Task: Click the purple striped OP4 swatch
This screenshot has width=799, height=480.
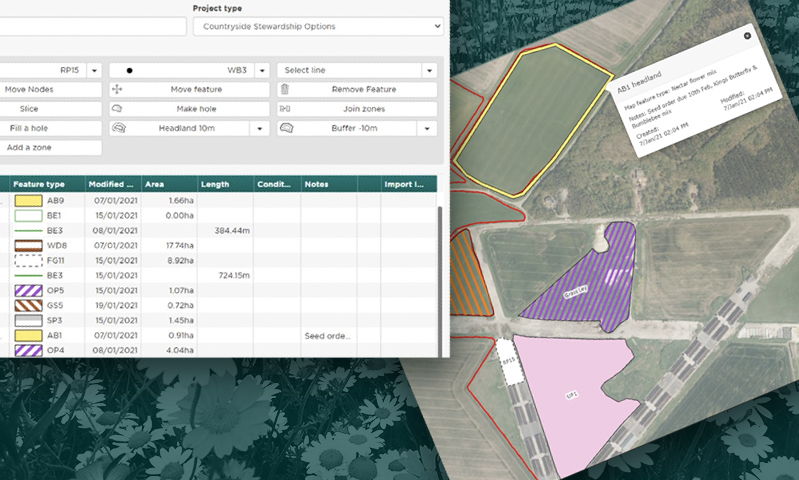Action: click(29, 350)
